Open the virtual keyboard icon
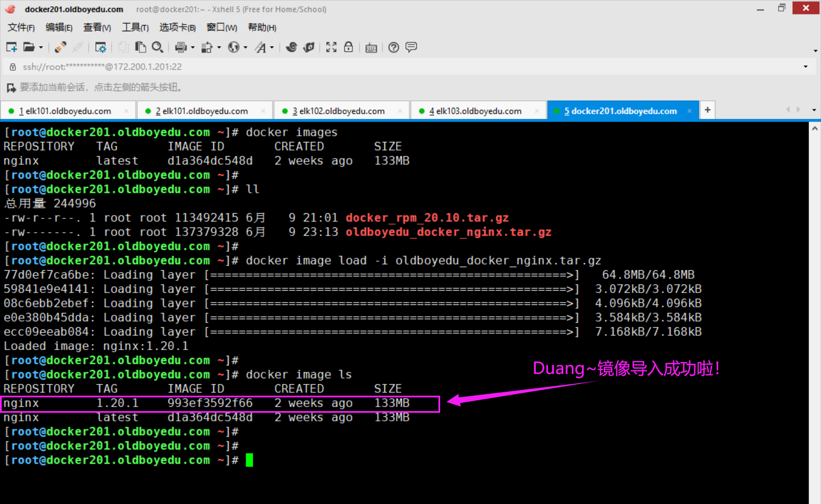821x504 pixels. 371,47
